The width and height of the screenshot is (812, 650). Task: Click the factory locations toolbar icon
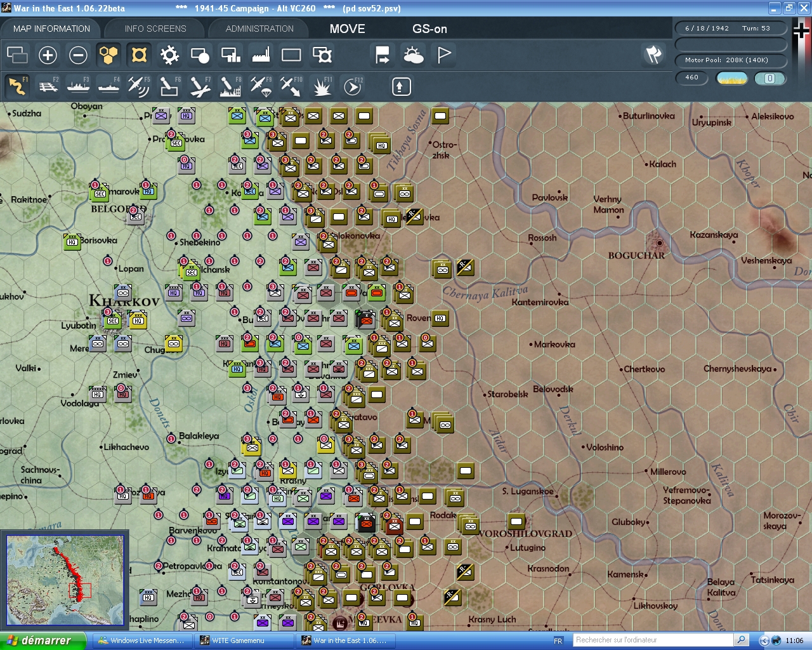[261, 55]
